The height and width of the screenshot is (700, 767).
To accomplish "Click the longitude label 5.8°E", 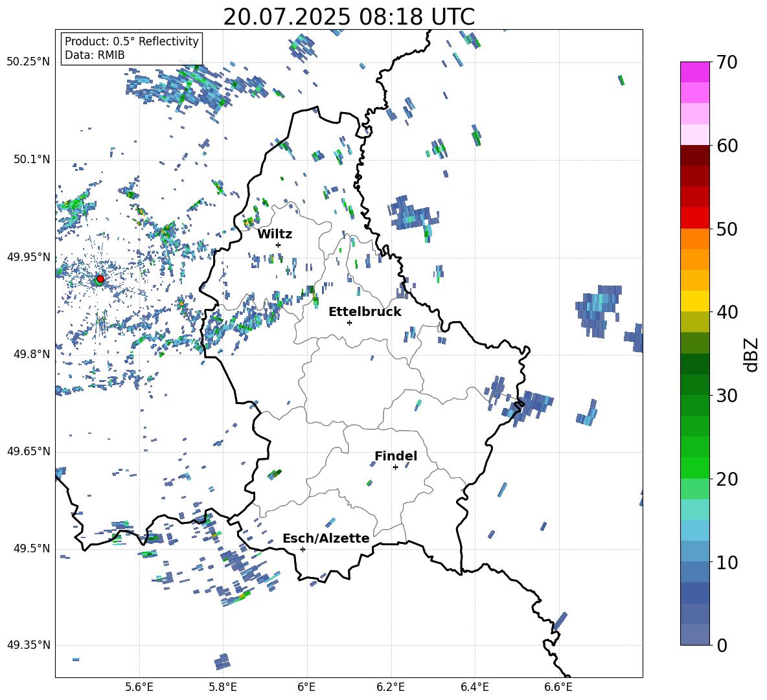I will [x=223, y=688].
